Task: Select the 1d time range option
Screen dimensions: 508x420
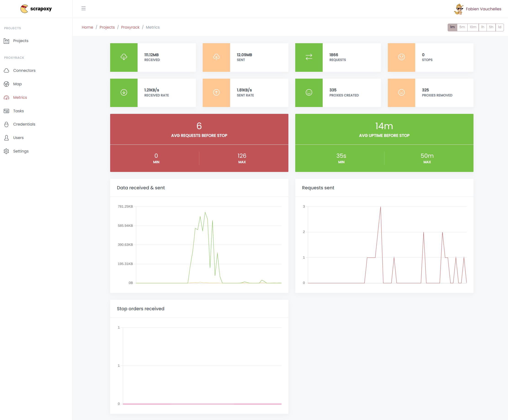Action: [500, 27]
